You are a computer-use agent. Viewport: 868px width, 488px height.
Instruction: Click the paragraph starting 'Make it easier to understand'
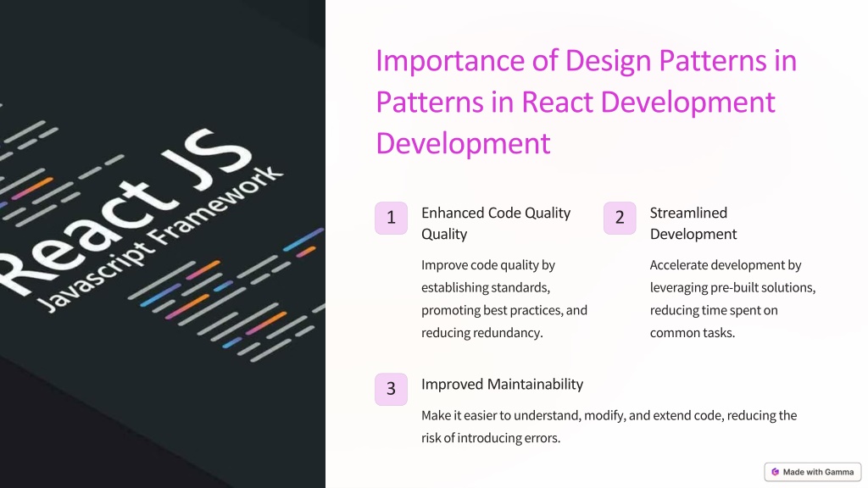click(x=609, y=427)
